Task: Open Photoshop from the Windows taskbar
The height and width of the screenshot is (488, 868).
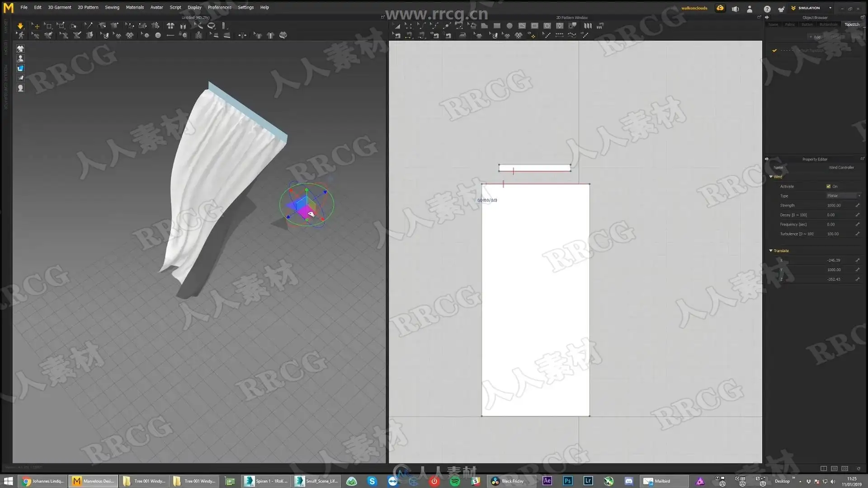Action: 568,481
